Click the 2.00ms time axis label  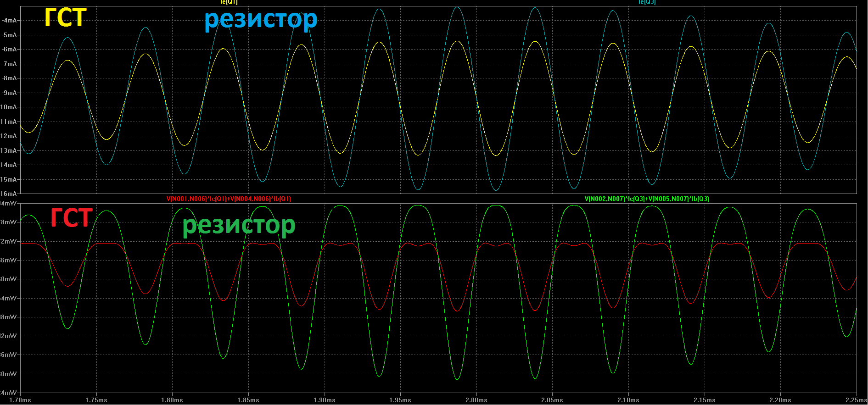pyautogui.click(x=476, y=400)
